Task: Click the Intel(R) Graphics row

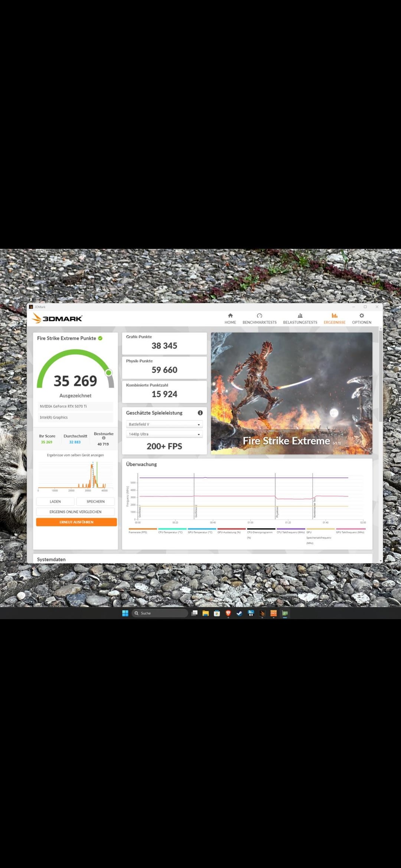Action: [75, 417]
